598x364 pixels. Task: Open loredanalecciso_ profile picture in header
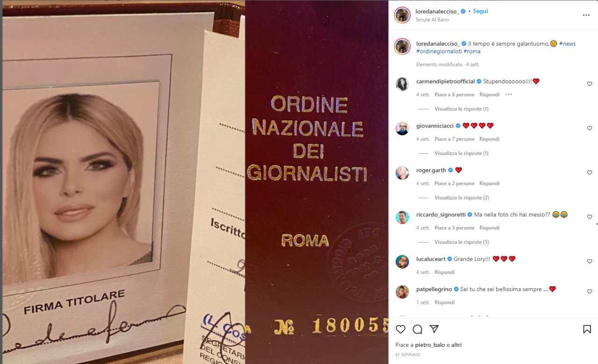402,15
